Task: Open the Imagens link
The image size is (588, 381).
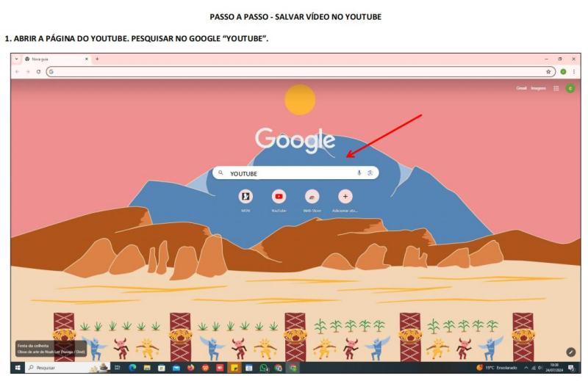Action: pyautogui.click(x=538, y=88)
